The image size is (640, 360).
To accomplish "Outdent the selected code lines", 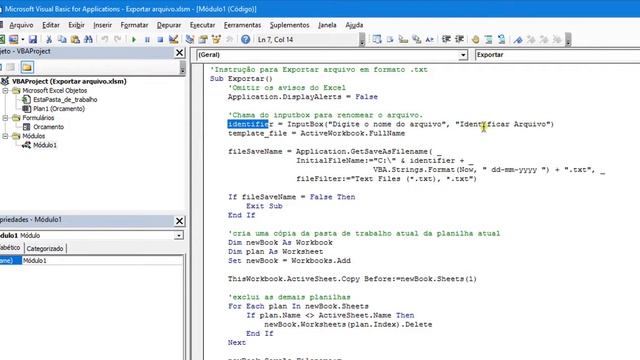I will point(459,40).
